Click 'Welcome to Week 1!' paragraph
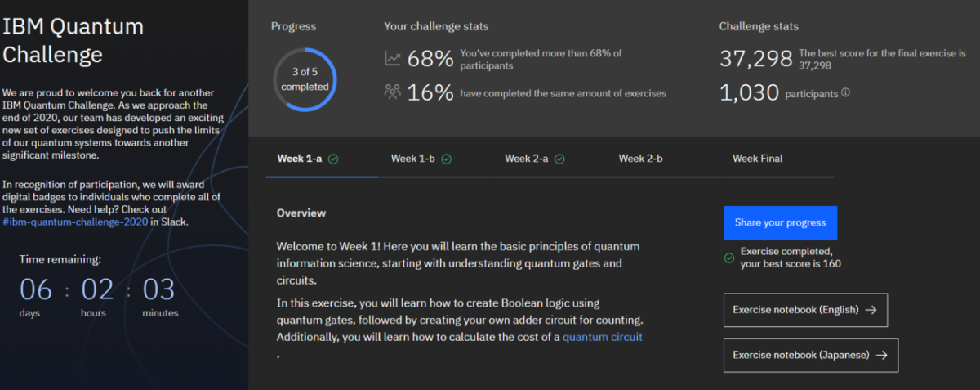 click(x=458, y=263)
